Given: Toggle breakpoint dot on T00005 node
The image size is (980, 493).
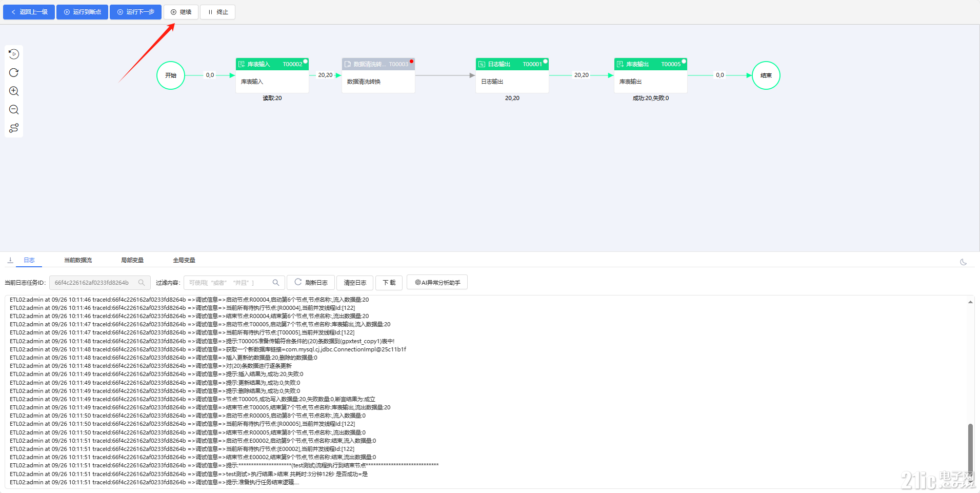Looking at the screenshot, I should tap(684, 61).
